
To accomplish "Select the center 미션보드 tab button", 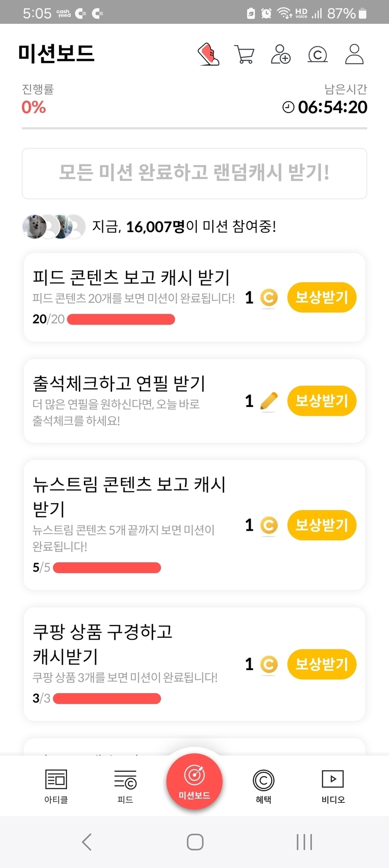I will click(x=194, y=781).
